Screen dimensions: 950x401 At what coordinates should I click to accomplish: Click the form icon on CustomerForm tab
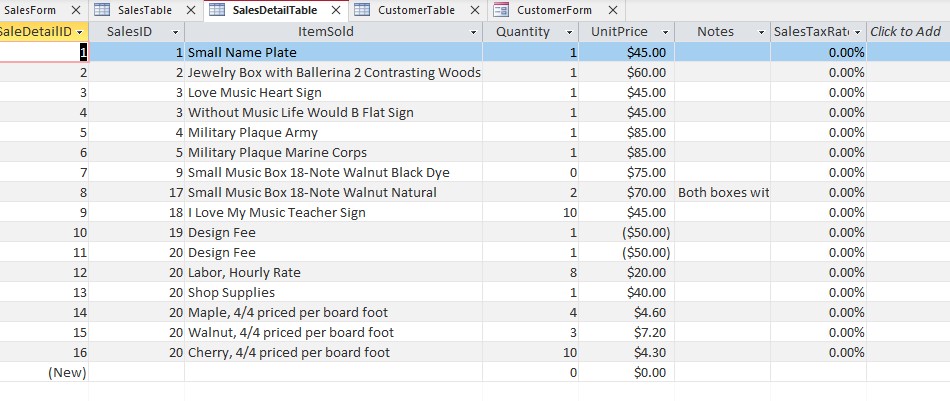tap(500, 10)
